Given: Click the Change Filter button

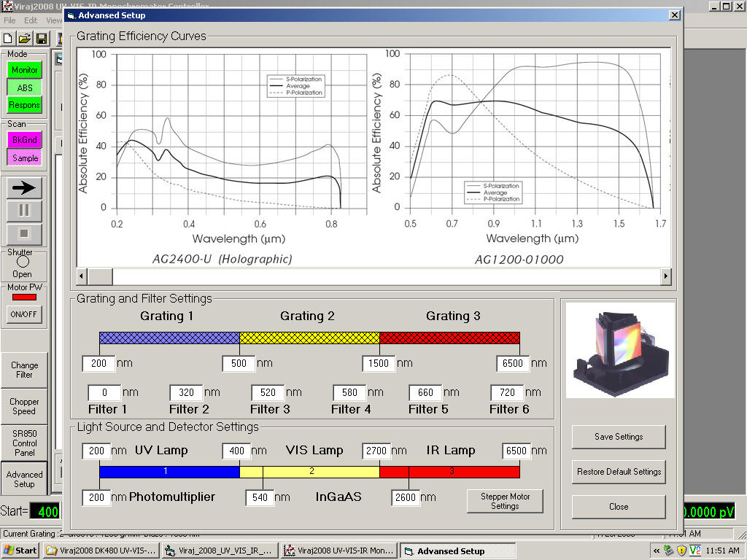Looking at the screenshot, I should coord(24,370).
